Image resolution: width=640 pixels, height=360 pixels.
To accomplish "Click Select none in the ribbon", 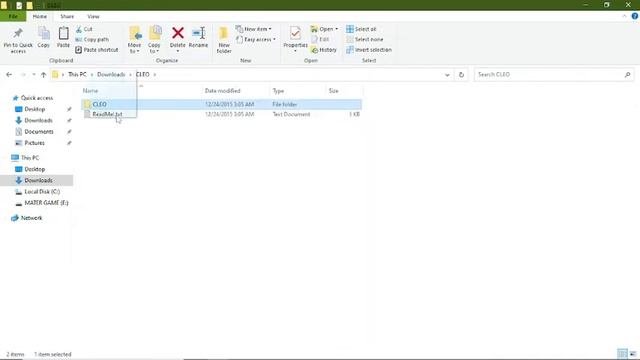I will [364, 39].
